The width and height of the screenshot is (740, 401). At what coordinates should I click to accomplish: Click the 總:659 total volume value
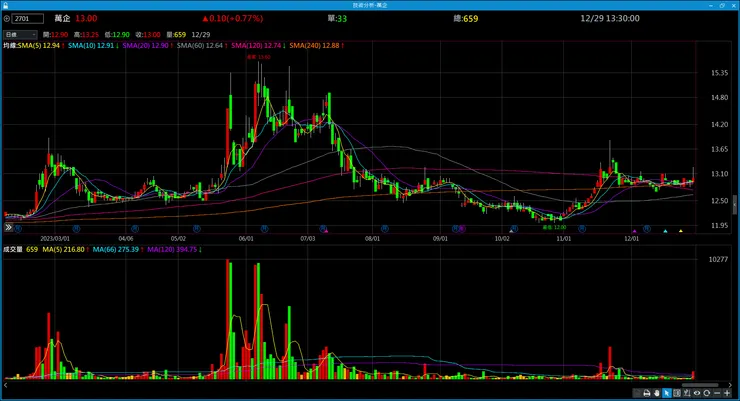pos(465,18)
